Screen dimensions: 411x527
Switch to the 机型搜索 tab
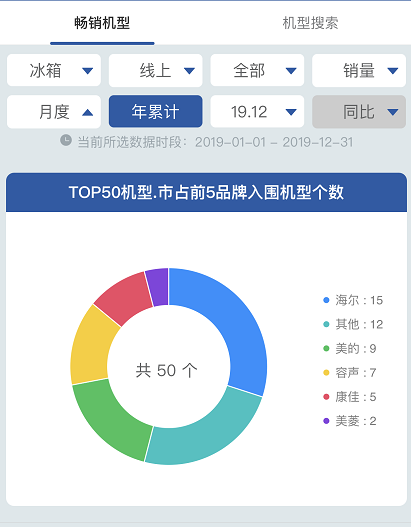click(310, 23)
